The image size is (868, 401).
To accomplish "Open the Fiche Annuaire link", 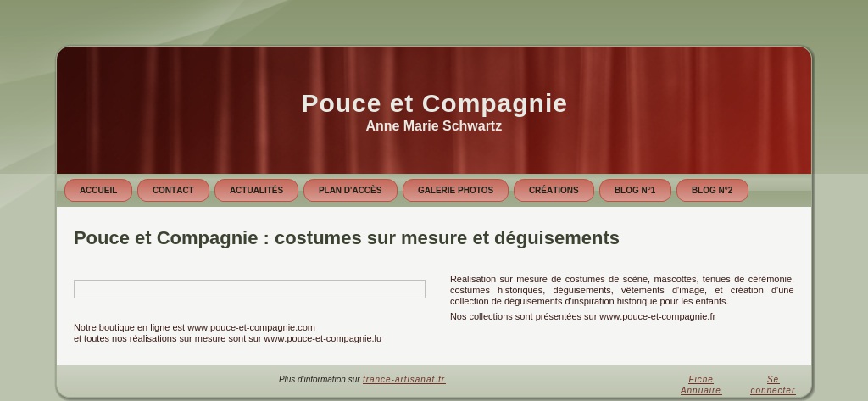I will click(701, 385).
